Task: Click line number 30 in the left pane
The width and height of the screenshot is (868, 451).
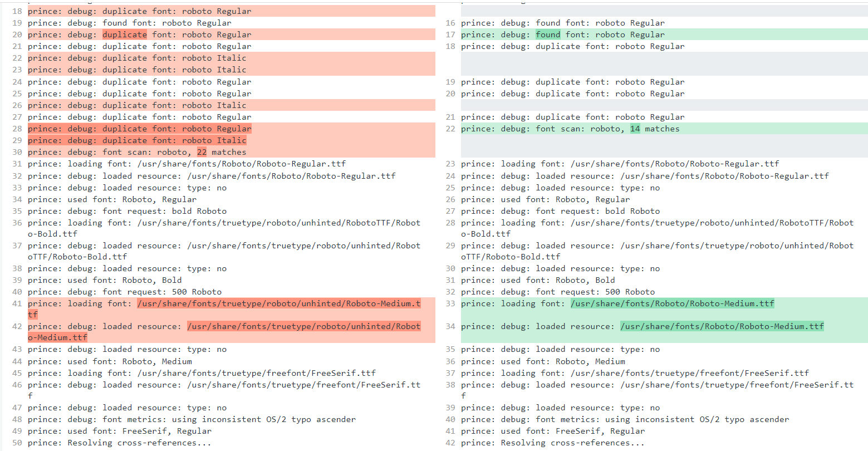Action: pyautogui.click(x=17, y=152)
